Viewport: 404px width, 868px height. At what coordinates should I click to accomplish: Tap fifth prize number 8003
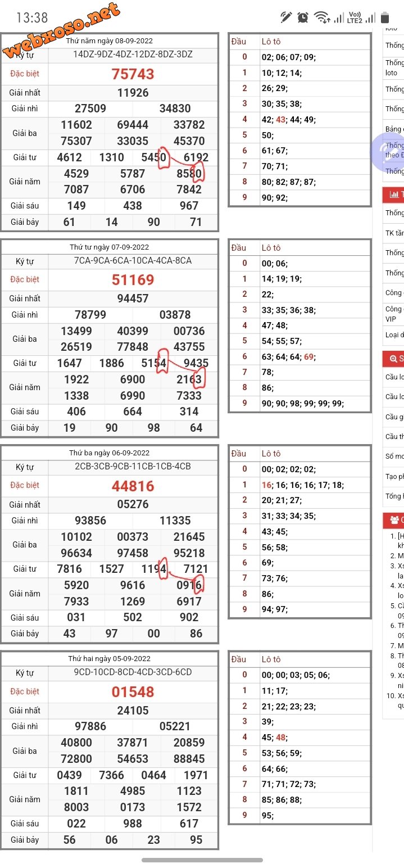pos(76,807)
